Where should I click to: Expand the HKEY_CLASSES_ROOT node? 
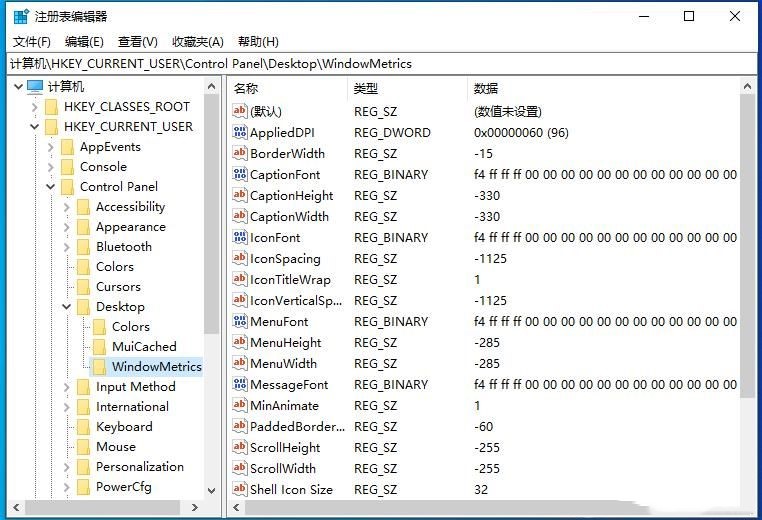pyautogui.click(x=35, y=107)
